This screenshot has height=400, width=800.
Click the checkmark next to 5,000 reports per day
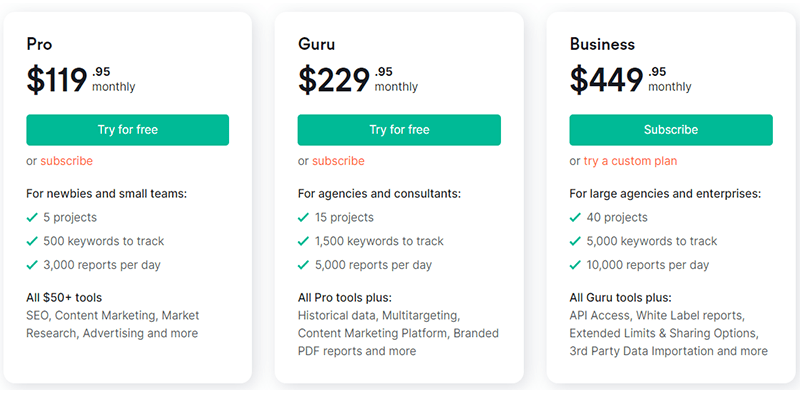click(304, 265)
